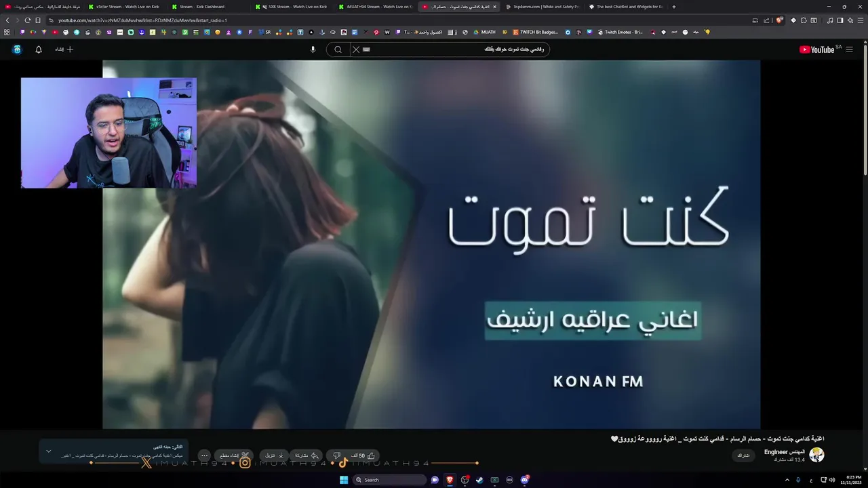
Task: Click the video title text below the player
Action: 717,439
